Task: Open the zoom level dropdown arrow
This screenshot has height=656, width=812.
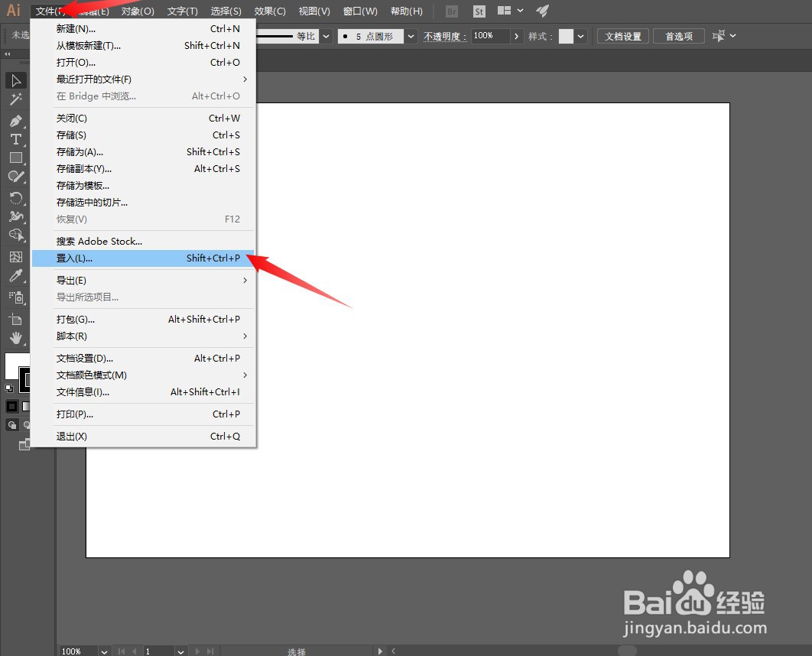Action: [104, 651]
